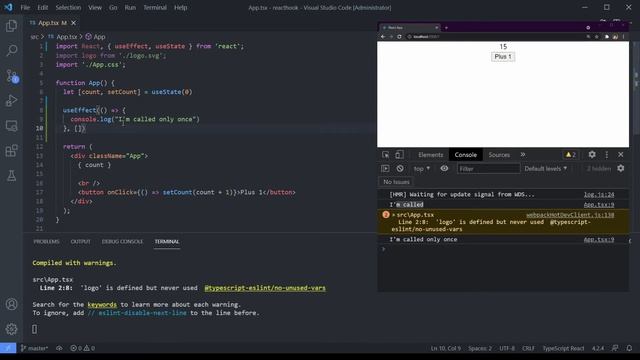Viewport: 640px width, 360px height.
Task: Open the 'top' JavaScript context dropdown
Action: click(x=422, y=169)
